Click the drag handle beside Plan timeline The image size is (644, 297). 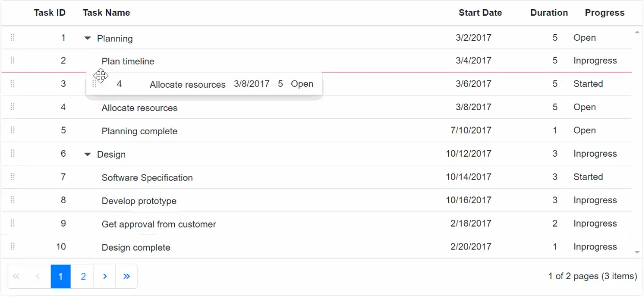click(12, 61)
